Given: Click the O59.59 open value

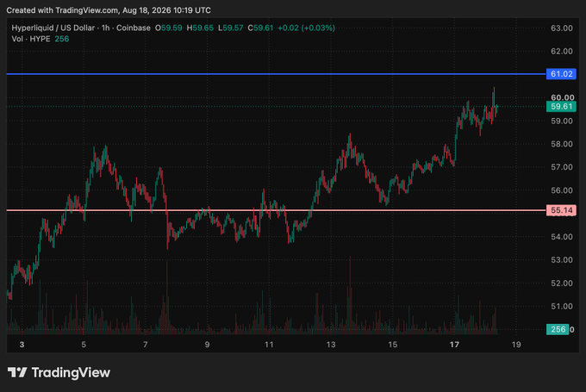Looking at the screenshot, I should 169,28.
